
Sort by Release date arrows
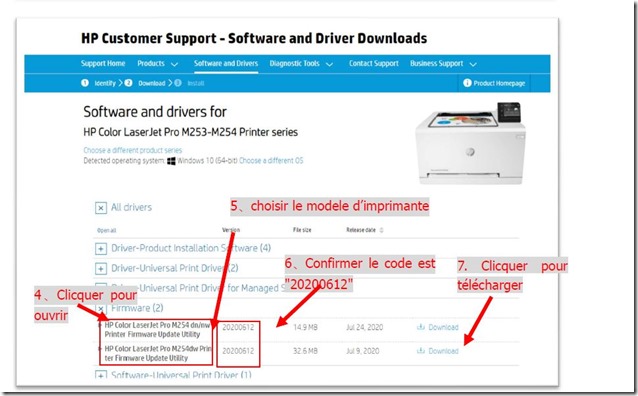pyautogui.click(x=381, y=230)
